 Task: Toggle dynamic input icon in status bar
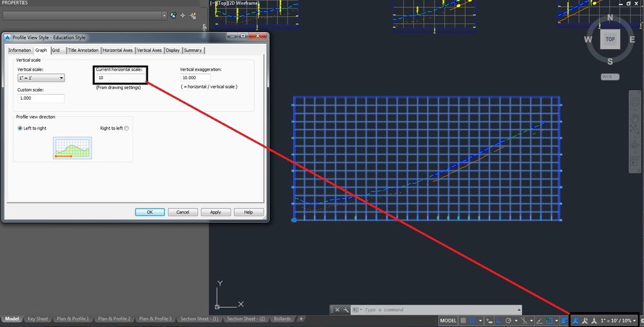pyautogui.click(x=489, y=321)
